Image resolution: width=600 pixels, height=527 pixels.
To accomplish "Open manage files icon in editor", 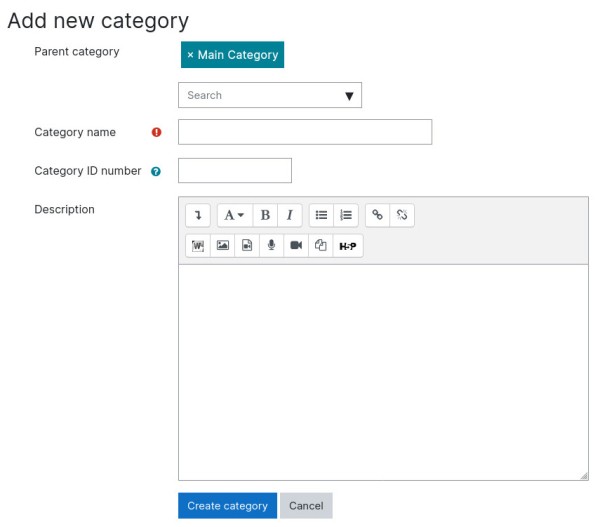I will pyautogui.click(x=320, y=245).
